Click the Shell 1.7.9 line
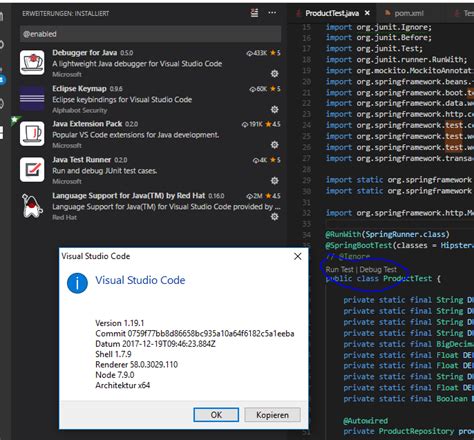Viewport: 474px width, 440px height. (113, 354)
